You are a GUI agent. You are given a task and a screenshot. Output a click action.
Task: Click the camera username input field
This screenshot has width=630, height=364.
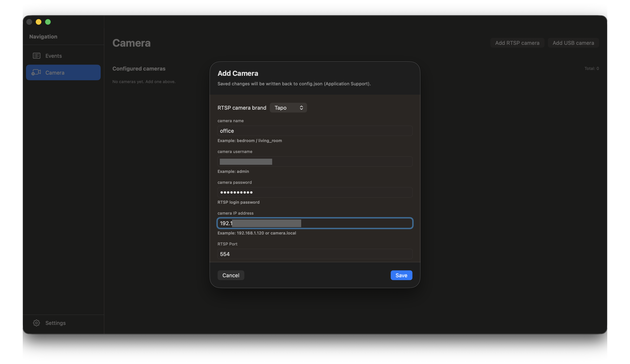[x=315, y=162]
